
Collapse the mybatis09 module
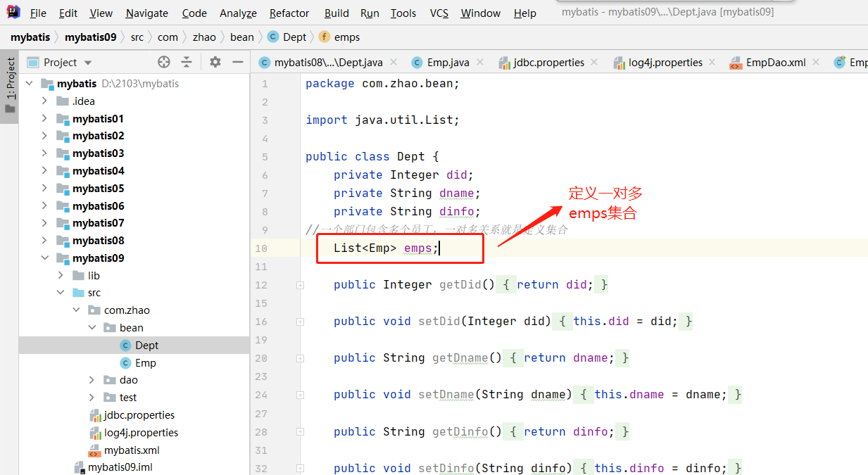coord(45,258)
